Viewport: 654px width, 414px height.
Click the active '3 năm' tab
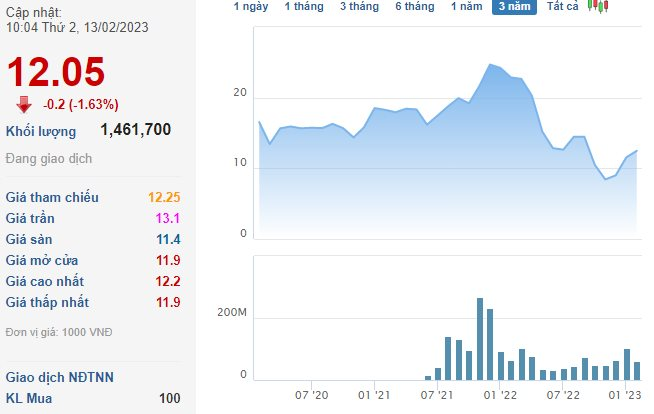pos(514,6)
